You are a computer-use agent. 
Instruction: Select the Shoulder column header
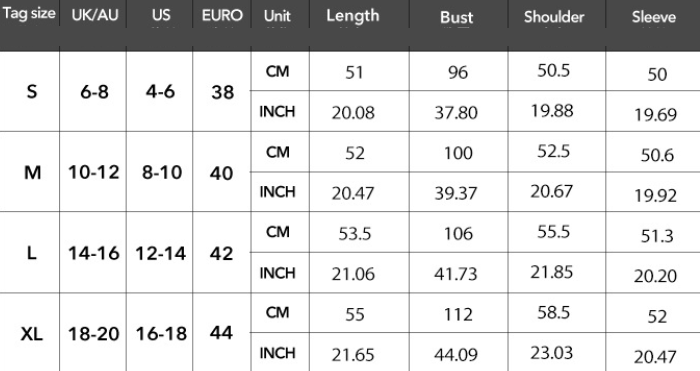click(x=554, y=17)
